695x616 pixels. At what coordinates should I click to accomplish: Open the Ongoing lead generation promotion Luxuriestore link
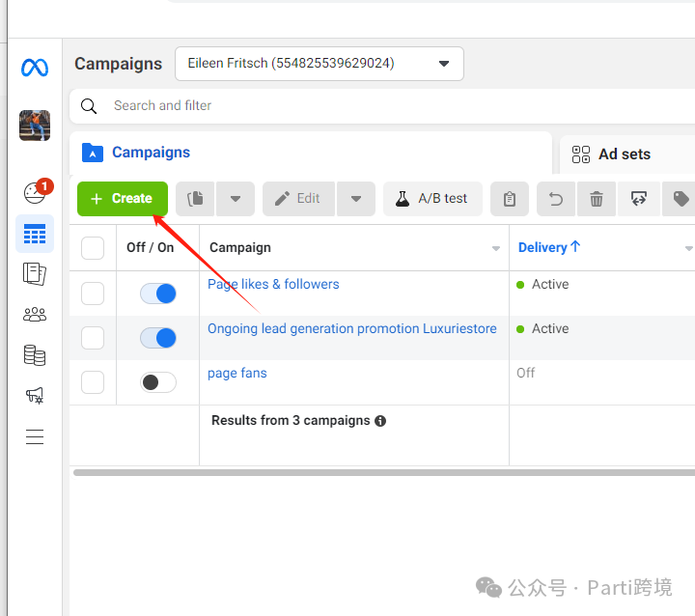pos(351,329)
